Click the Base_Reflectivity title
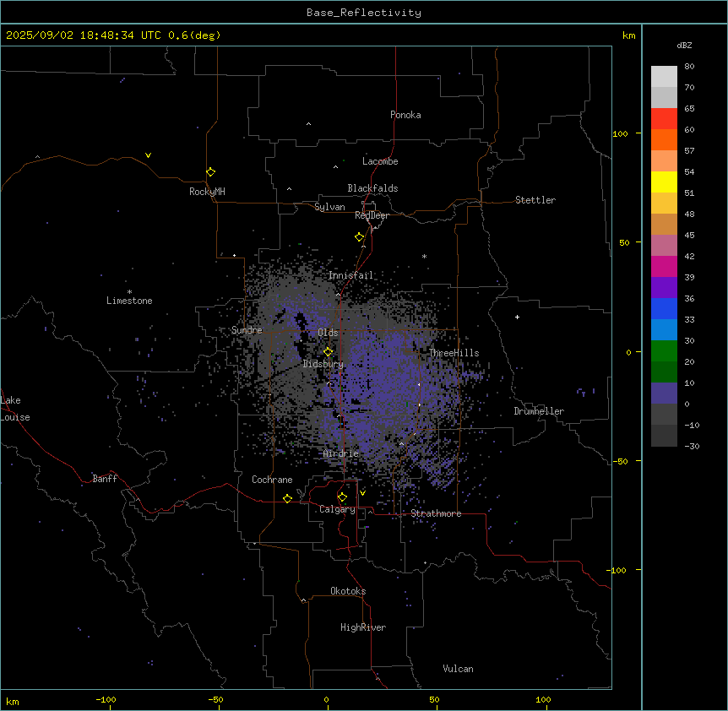Viewport: 728px width, 711px height. click(x=364, y=13)
